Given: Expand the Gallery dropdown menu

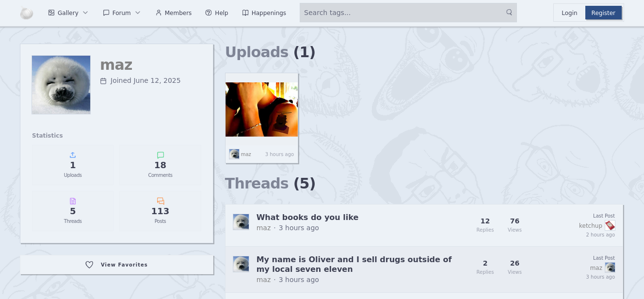Looking at the screenshot, I should (x=68, y=13).
